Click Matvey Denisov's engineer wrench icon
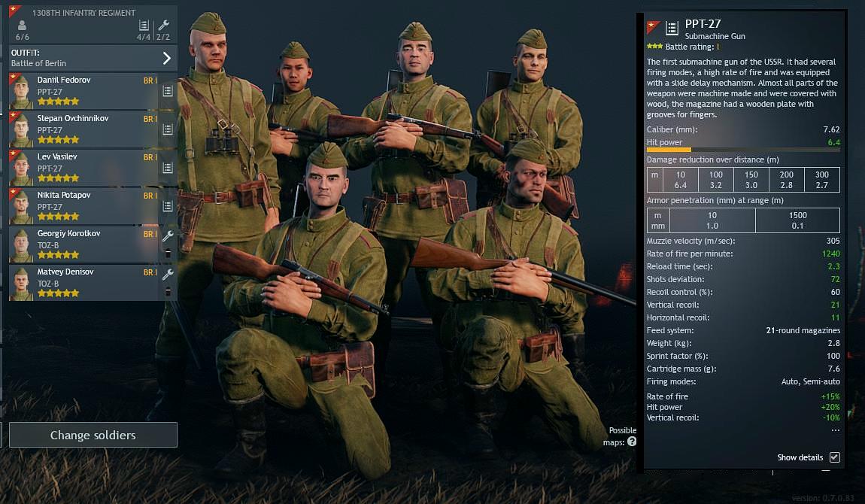Image resolution: width=865 pixels, height=504 pixels. 168,275
